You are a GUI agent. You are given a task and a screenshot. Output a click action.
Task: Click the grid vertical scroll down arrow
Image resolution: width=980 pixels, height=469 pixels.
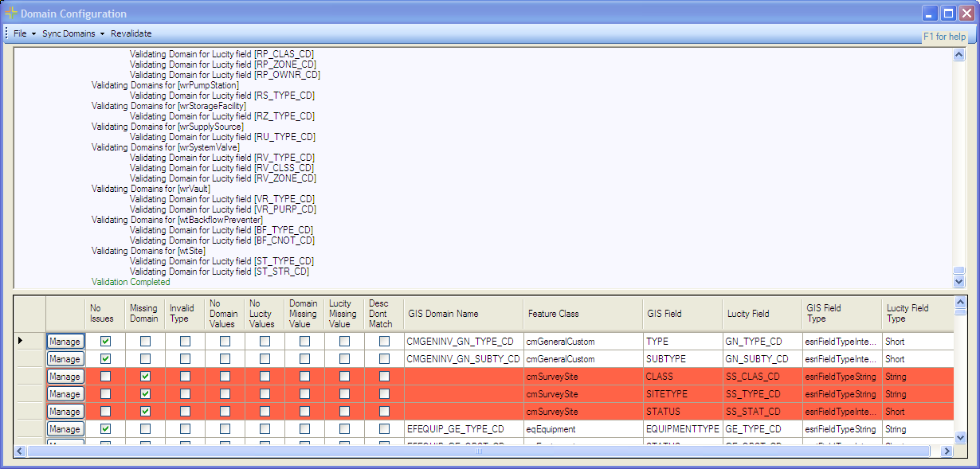coord(959,437)
